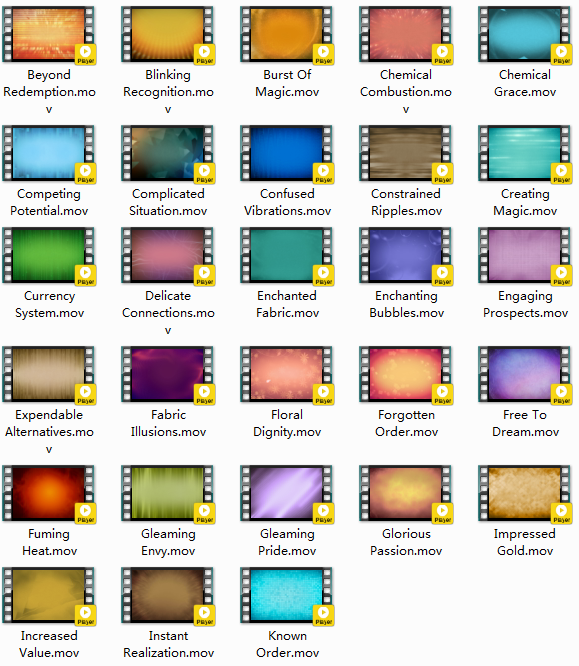Screen dimensions: 579x666
Task: Click the Gleaming Pride.mov purple thumbnail
Action: click(x=287, y=494)
